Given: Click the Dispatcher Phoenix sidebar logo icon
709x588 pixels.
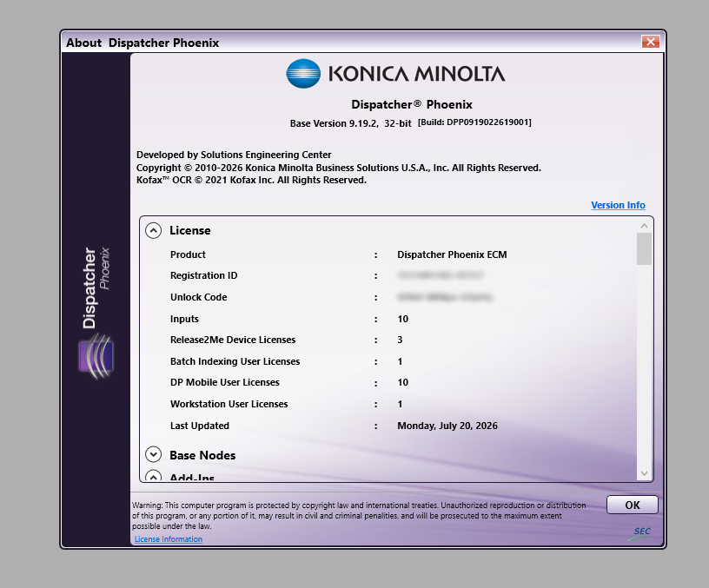Looking at the screenshot, I should 96,356.
